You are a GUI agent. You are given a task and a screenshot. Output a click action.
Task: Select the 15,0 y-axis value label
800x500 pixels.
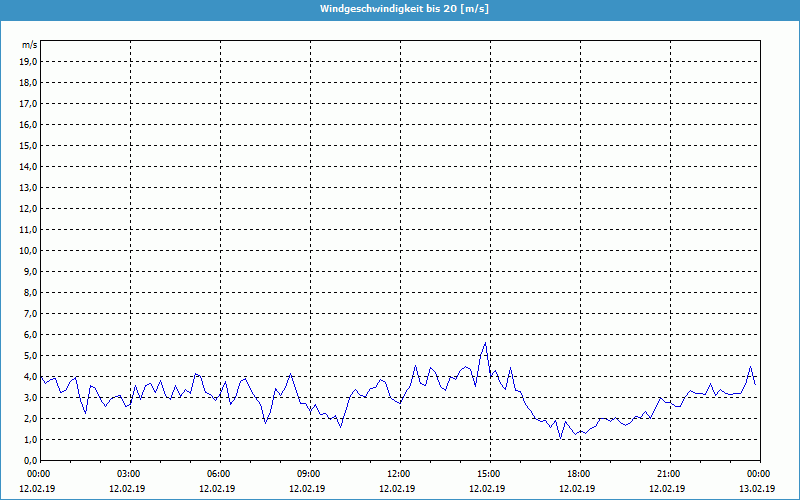(x=28, y=145)
